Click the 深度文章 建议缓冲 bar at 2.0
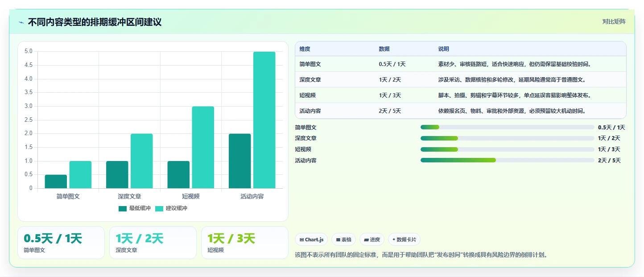Image resolution: width=644 pixels, height=277 pixels. point(142,161)
